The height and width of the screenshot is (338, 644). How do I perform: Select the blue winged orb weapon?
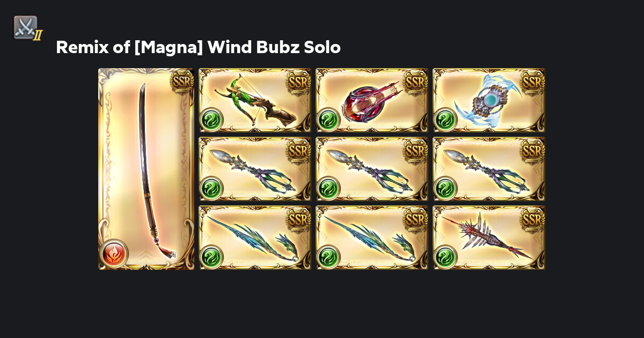click(489, 100)
